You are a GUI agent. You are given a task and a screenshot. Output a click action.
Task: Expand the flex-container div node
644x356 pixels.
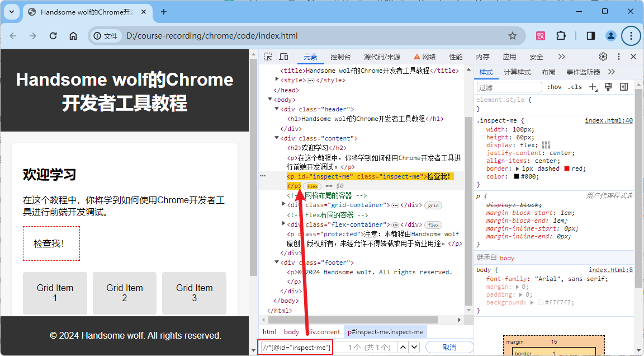pos(283,224)
